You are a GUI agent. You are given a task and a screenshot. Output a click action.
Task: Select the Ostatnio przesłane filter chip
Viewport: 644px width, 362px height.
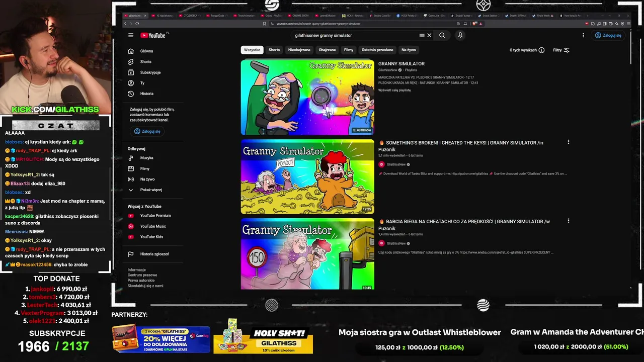click(377, 50)
